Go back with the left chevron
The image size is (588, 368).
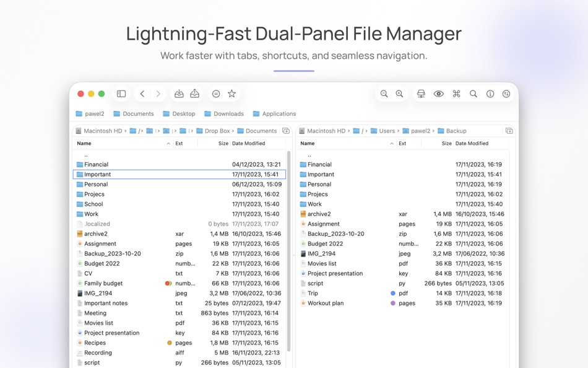click(142, 94)
